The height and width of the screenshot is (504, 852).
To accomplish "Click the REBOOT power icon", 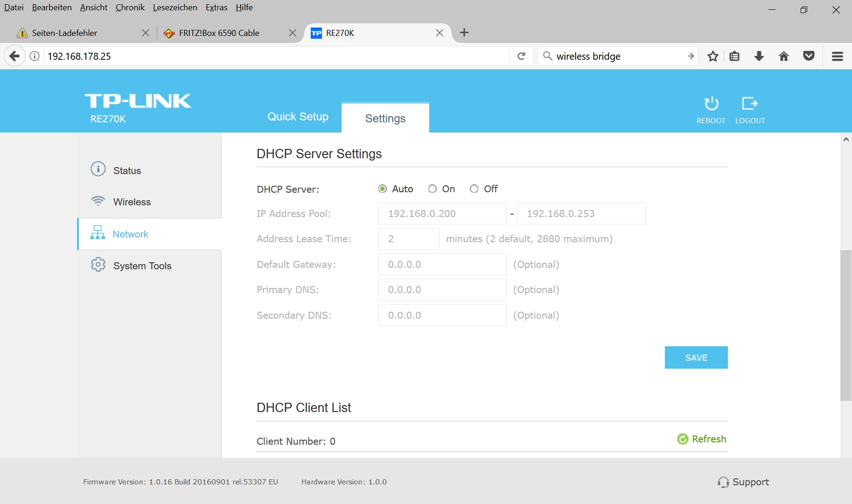I will (x=711, y=104).
